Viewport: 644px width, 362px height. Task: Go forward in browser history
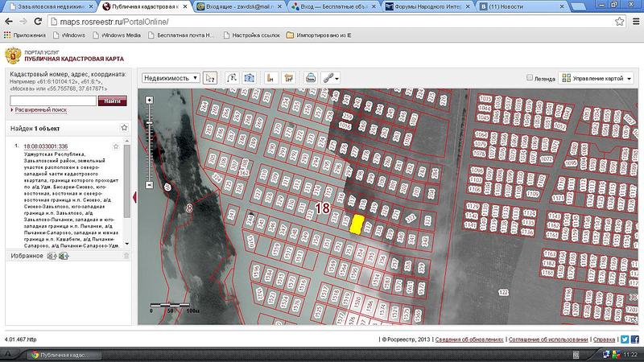(23, 22)
